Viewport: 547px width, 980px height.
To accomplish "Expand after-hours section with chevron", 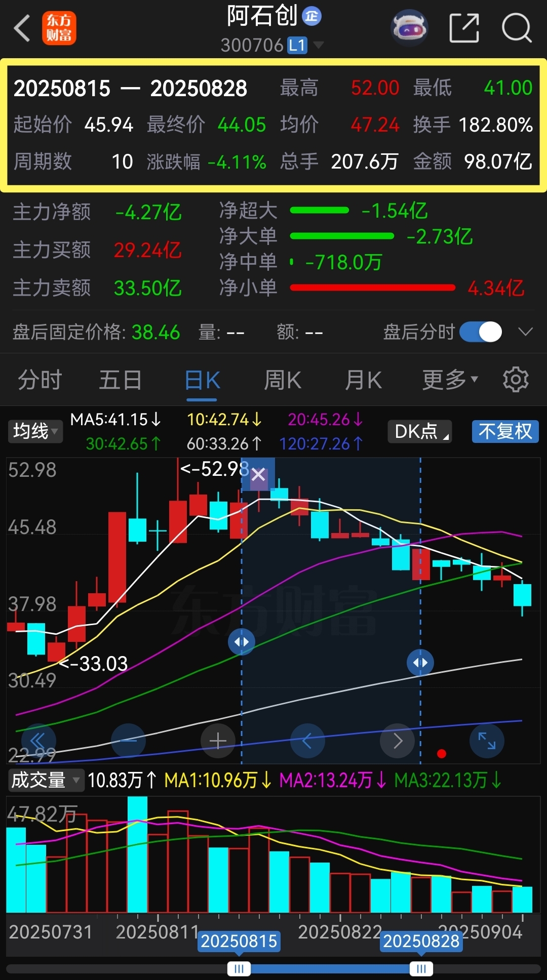I will tap(526, 332).
